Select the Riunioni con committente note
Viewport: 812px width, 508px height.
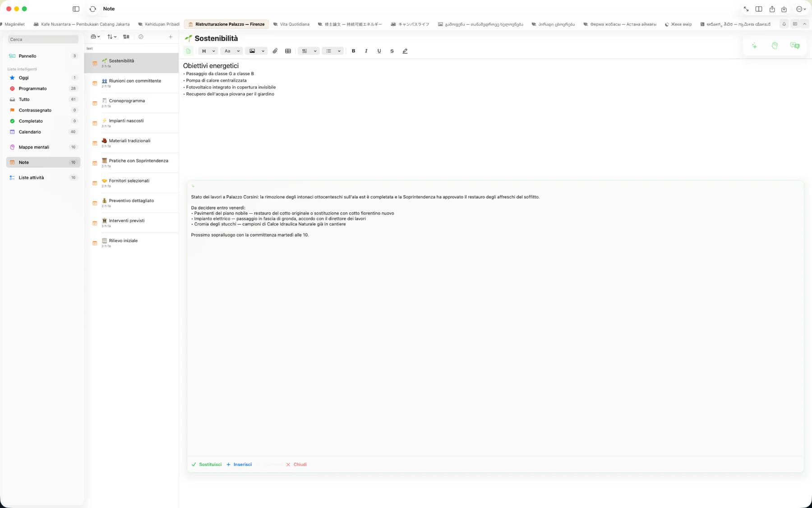tap(131, 83)
